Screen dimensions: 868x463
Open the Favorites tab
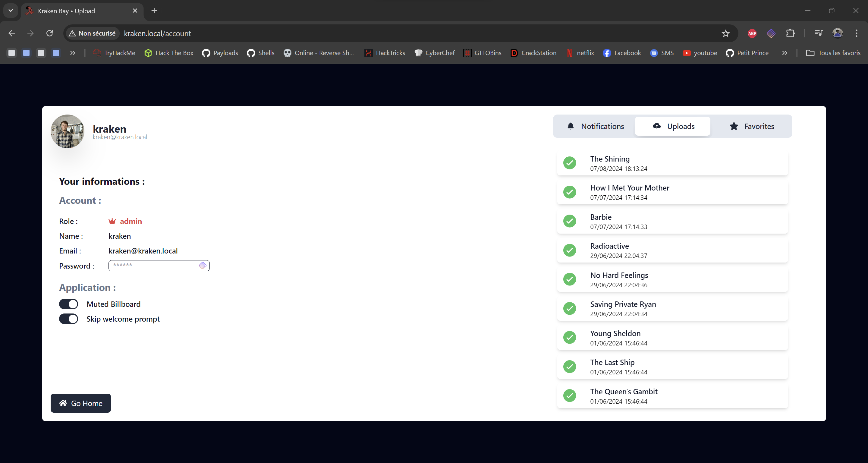click(x=751, y=126)
